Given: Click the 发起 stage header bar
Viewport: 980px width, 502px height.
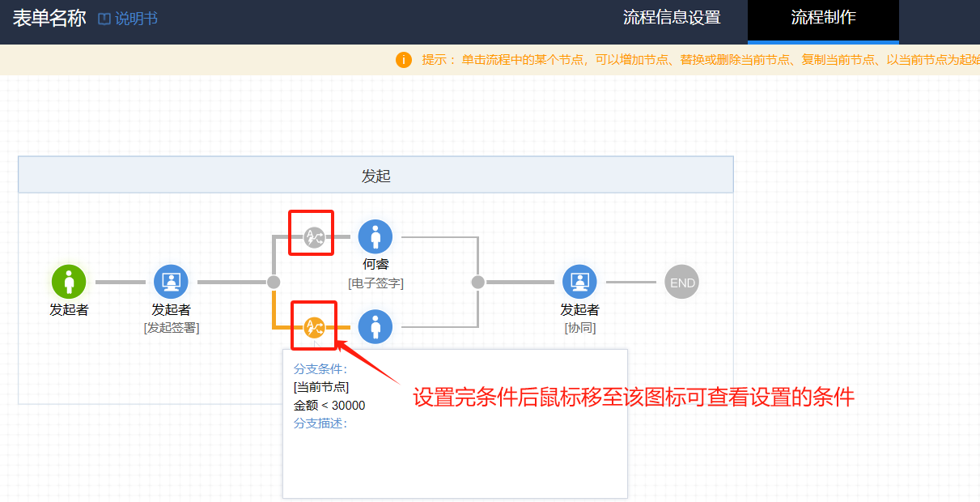Looking at the screenshot, I should point(375,175).
